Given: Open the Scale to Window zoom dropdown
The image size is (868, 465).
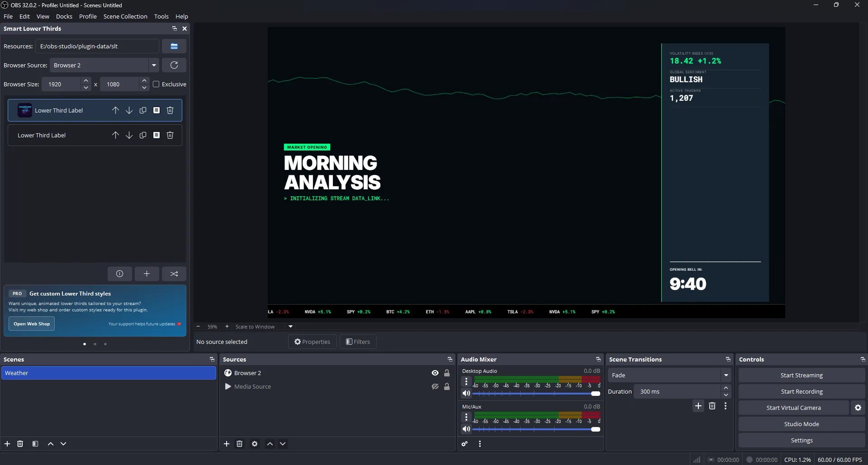Looking at the screenshot, I should (290, 326).
